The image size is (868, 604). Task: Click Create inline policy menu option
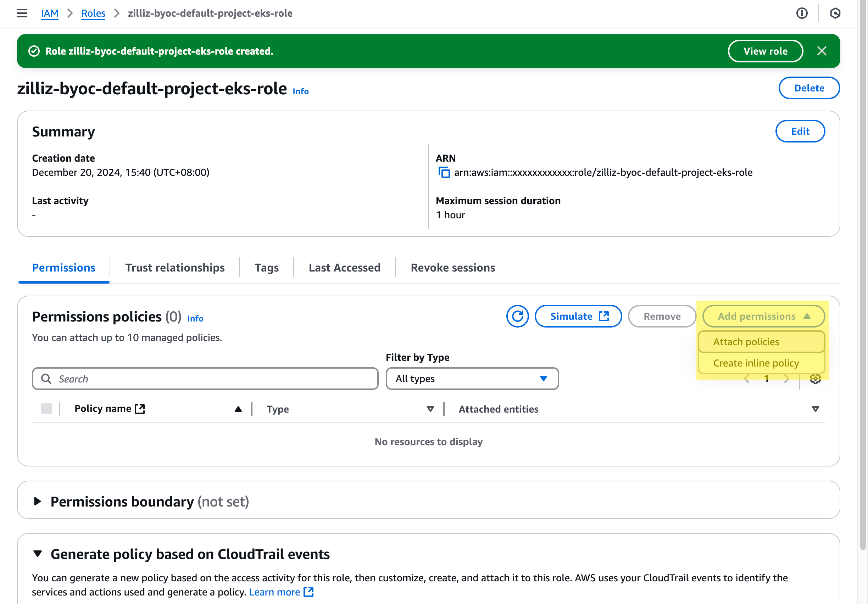[757, 362]
